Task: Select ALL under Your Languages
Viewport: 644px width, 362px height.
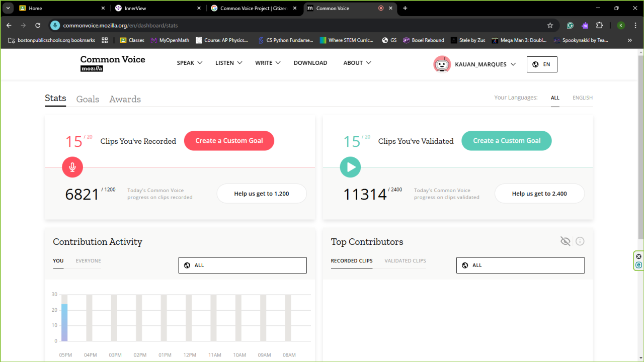Action: (x=555, y=98)
